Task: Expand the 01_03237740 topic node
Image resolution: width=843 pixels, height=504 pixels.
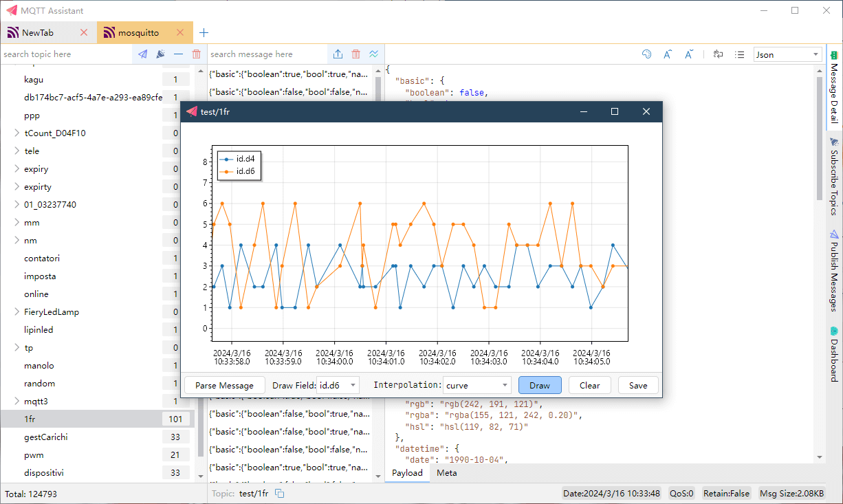Action: point(17,204)
